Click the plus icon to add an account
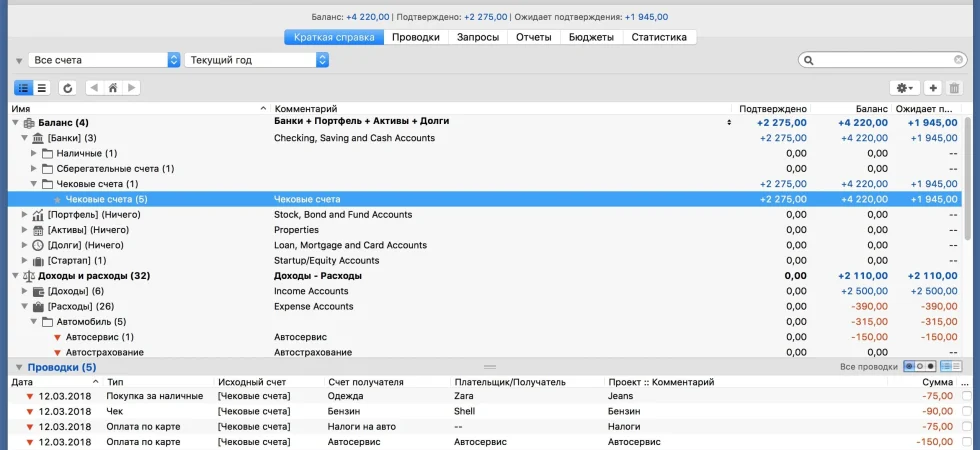The image size is (980, 450). pyautogui.click(x=933, y=88)
